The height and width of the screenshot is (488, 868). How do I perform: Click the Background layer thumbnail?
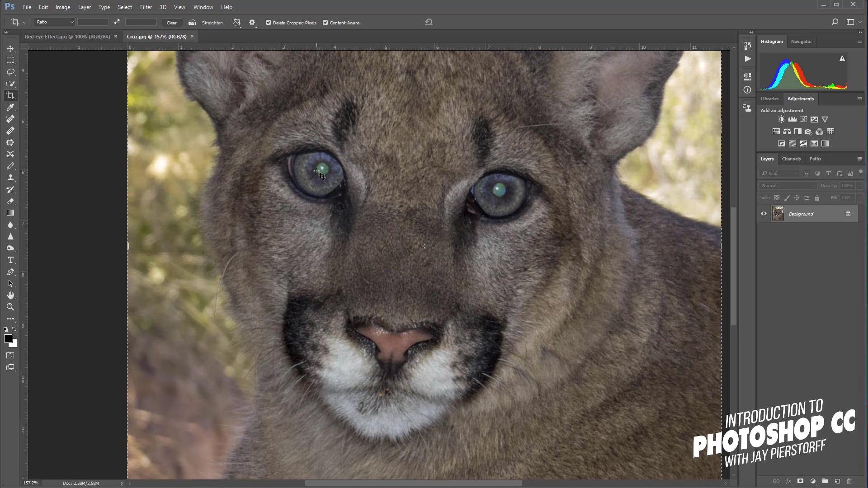coord(778,213)
